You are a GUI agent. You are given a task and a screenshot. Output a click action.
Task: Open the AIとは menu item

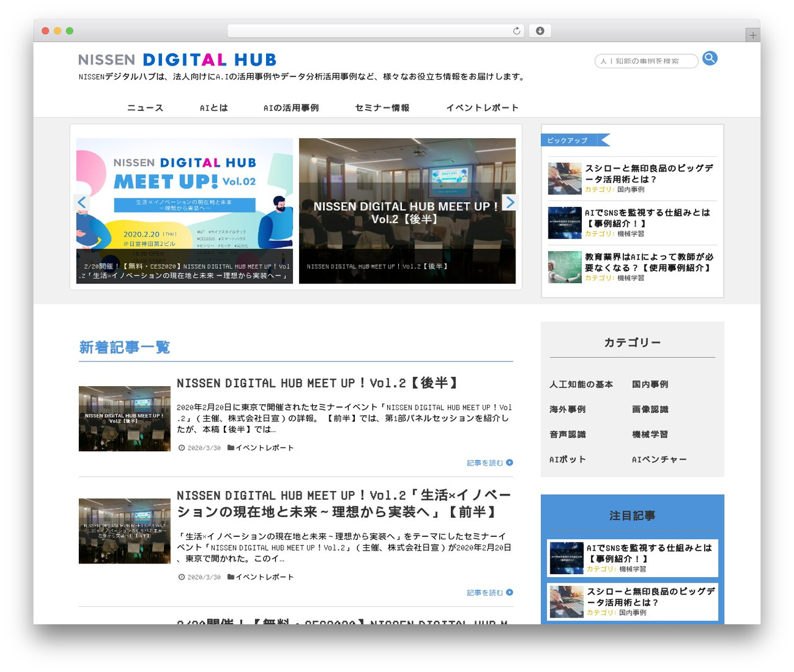(x=214, y=108)
